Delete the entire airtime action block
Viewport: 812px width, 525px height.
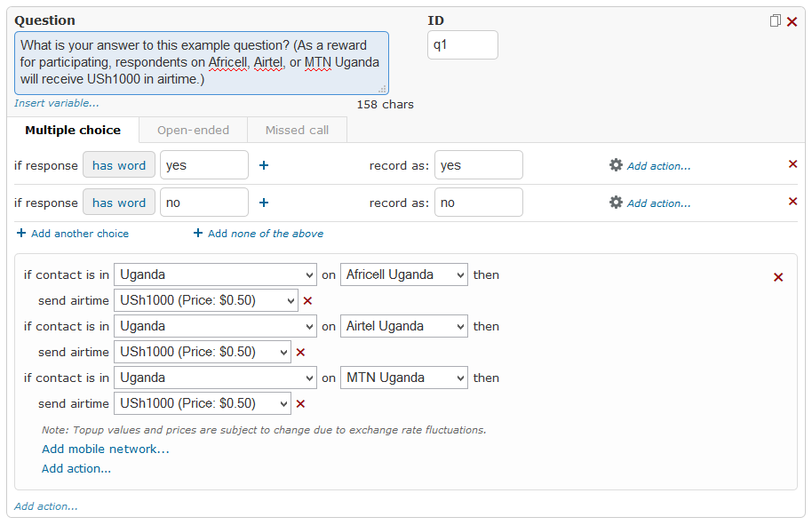pos(778,277)
